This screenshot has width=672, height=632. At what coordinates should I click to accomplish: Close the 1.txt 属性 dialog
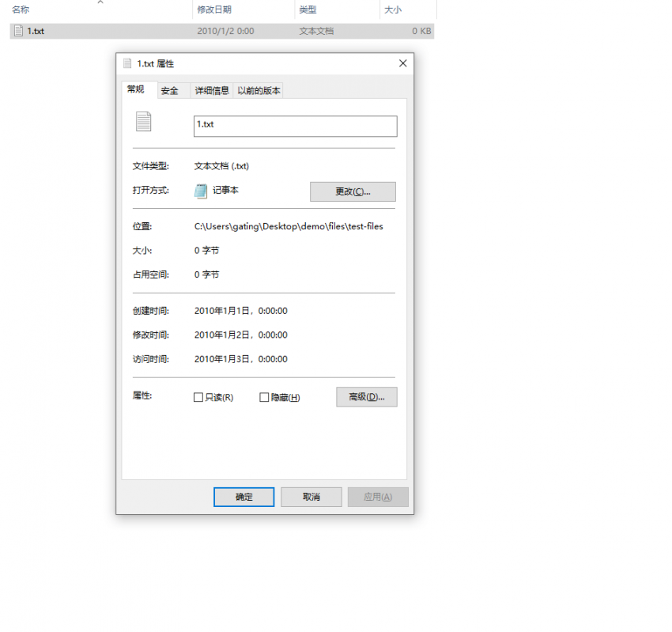(x=402, y=63)
